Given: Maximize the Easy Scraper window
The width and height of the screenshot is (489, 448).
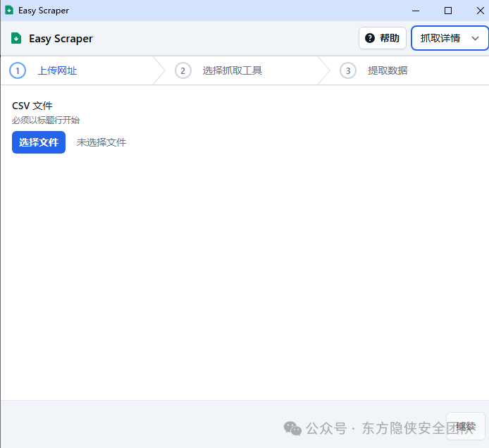Looking at the screenshot, I should (448, 11).
